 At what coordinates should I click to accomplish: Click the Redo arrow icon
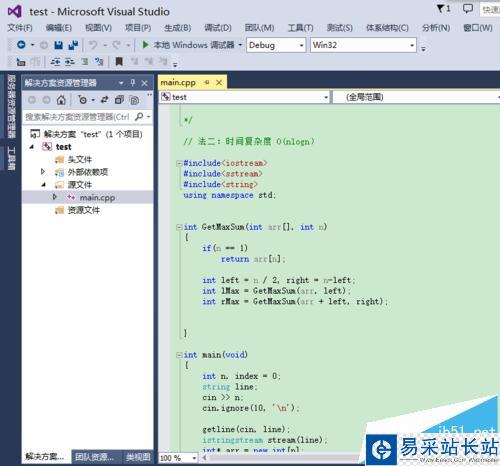116,45
